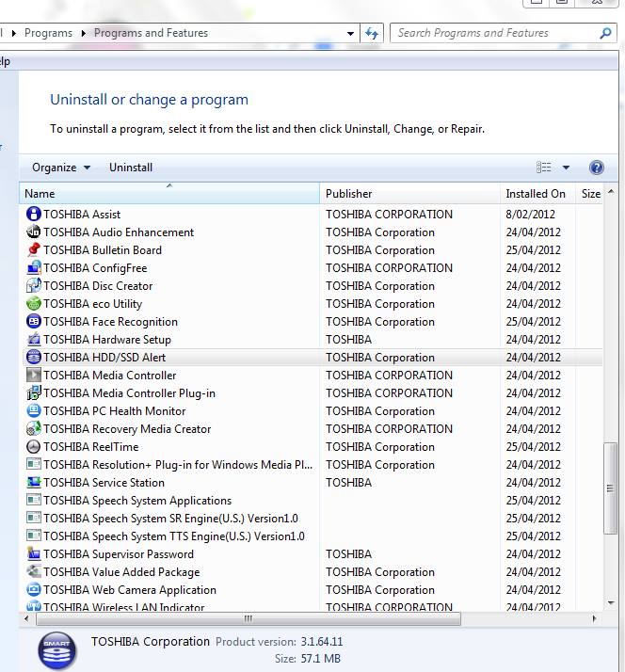Click the TOSHIBA HDD/SSD Alert icon
625x672 pixels.
[34, 358]
